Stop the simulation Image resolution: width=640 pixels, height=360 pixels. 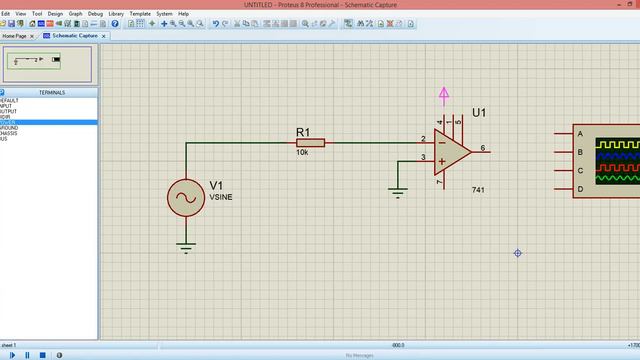tap(42, 355)
